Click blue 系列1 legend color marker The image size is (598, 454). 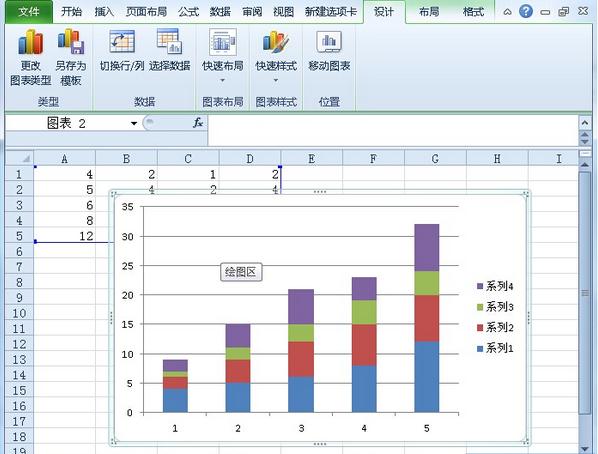pos(480,348)
